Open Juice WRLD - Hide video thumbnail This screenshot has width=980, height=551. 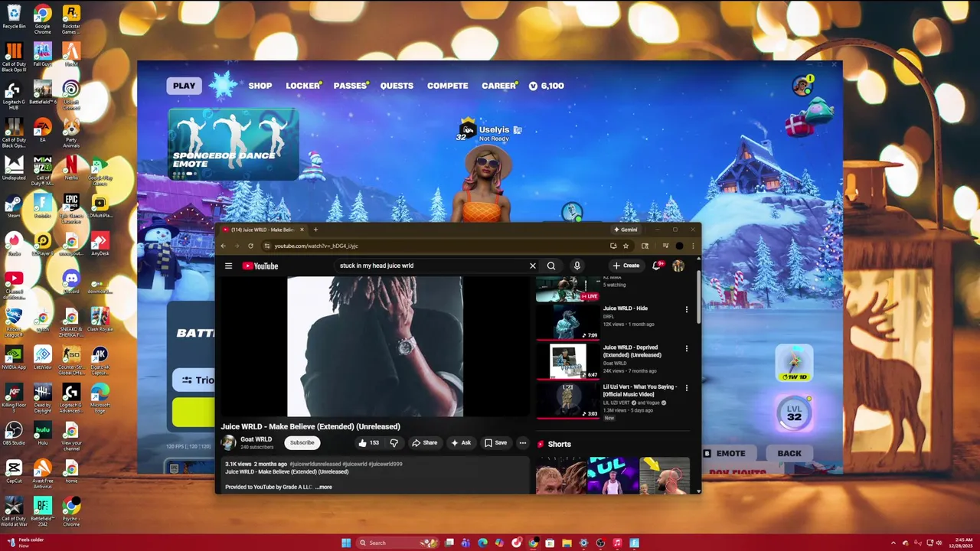coord(567,321)
